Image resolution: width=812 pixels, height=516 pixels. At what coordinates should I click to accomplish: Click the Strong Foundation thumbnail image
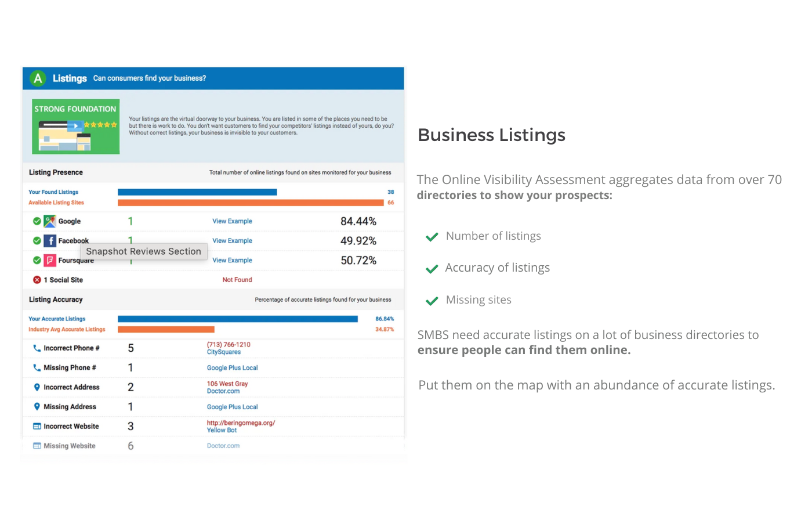pyautogui.click(x=75, y=127)
